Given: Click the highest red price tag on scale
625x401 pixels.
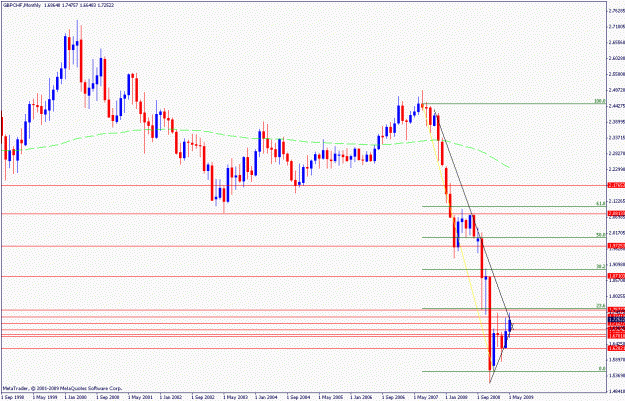Looking at the screenshot, I should click(616, 185).
